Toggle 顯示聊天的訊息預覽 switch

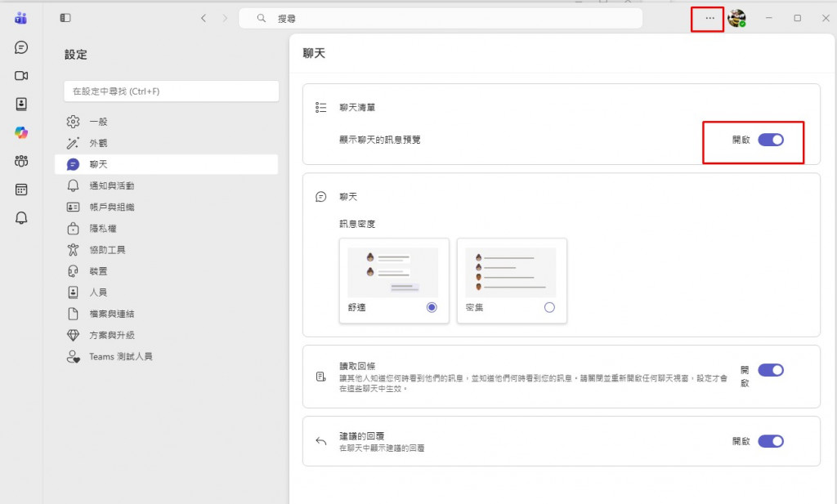pyautogui.click(x=771, y=140)
